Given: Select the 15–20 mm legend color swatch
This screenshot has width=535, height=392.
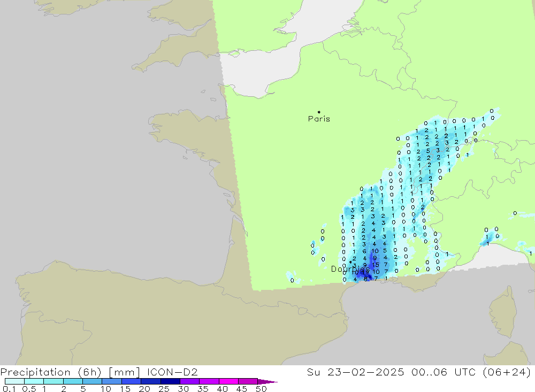Looking at the screenshot, I should click(x=131, y=381).
